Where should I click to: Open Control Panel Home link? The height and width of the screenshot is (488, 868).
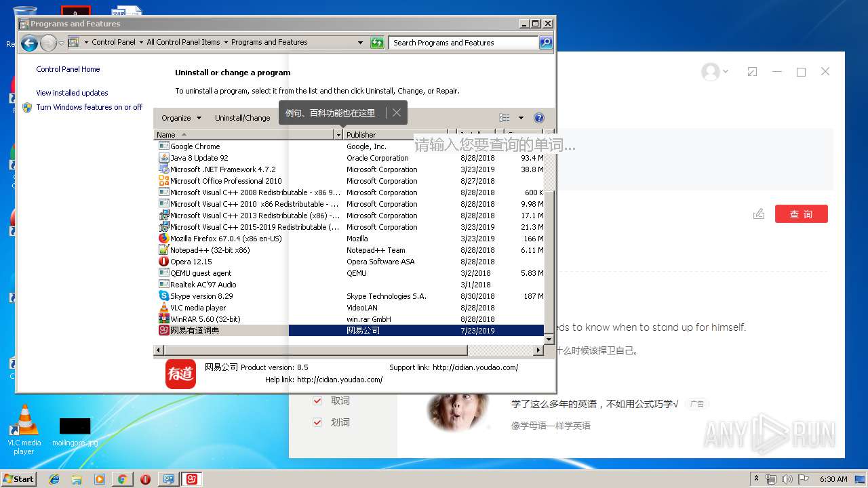click(x=68, y=69)
